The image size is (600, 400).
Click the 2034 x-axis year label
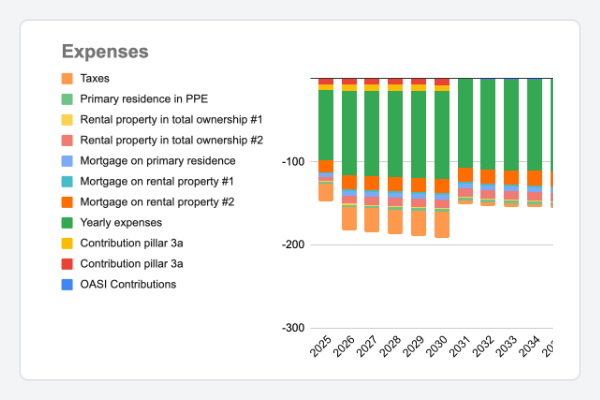click(530, 350)
